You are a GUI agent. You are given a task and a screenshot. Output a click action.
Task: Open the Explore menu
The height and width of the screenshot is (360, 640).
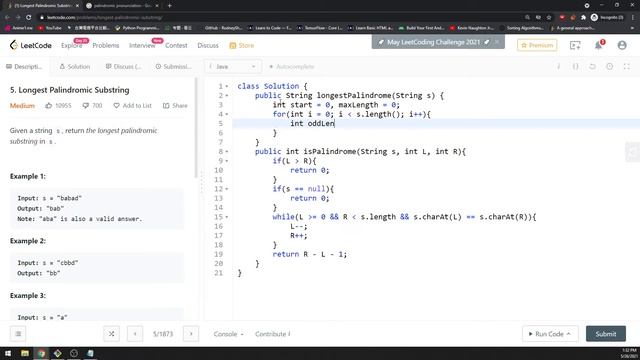(71, 45)
